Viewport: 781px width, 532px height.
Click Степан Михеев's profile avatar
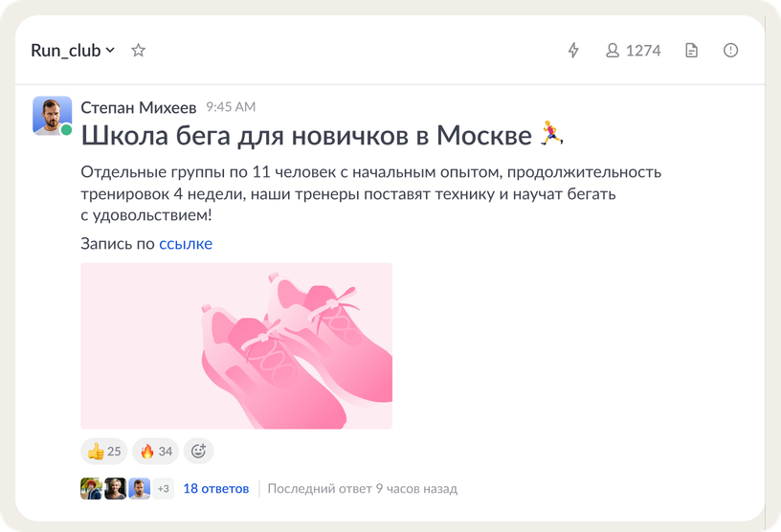(x=53, y=116)
